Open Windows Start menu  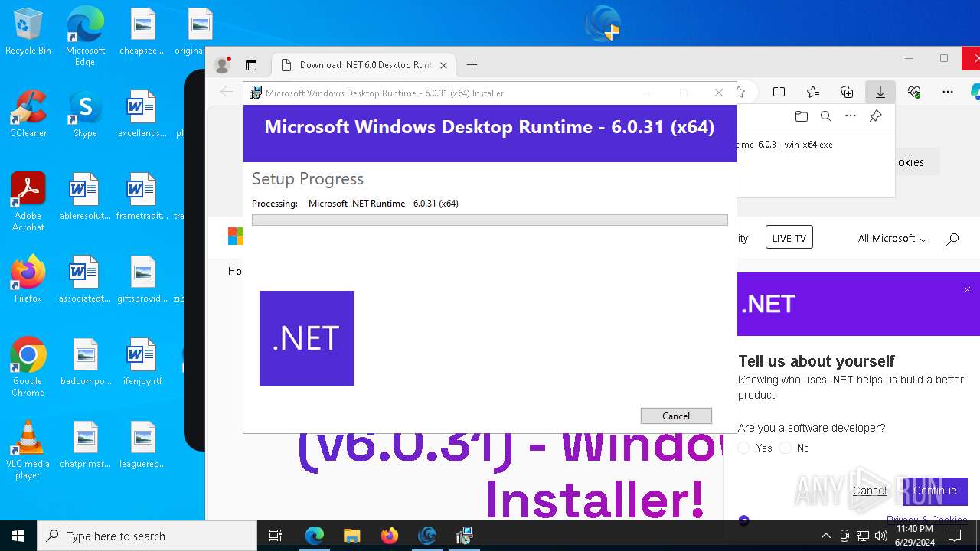pyautogui.click(x=18, y=536)
